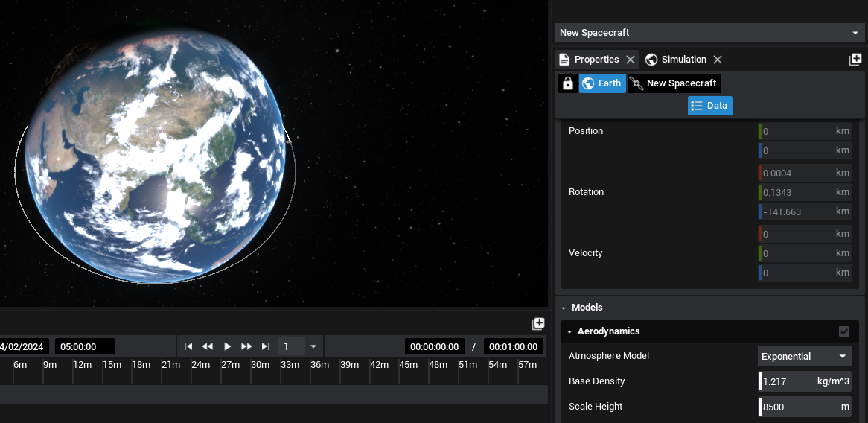Click the Velocity label

(x=586, y=253)
